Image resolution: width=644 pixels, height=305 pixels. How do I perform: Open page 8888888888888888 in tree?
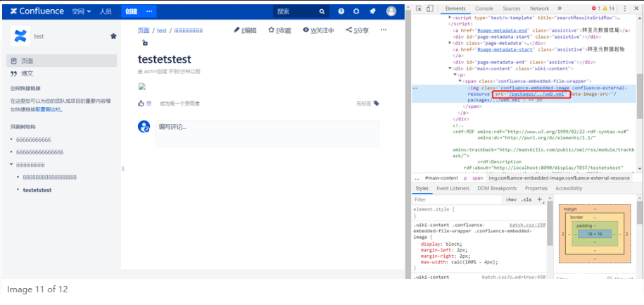coord(50,178)
